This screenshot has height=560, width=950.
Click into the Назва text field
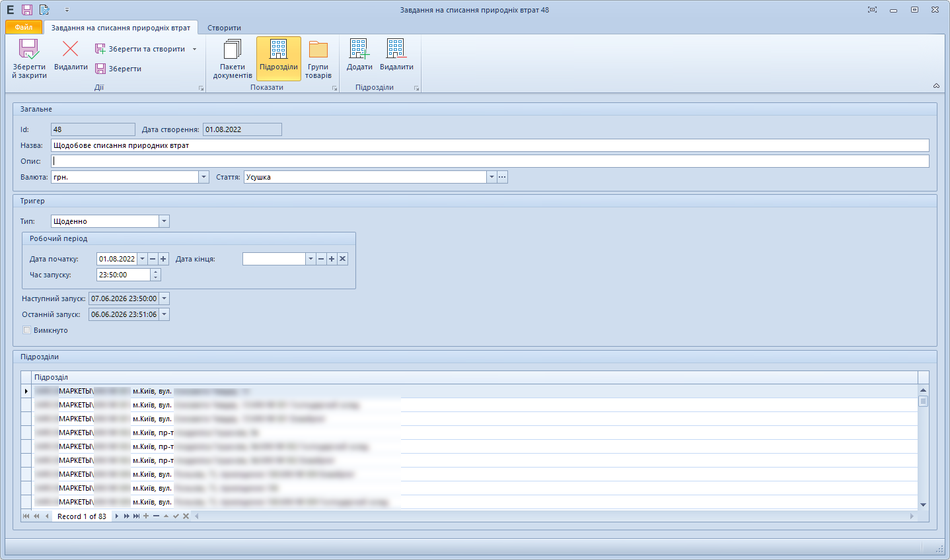click(490, 145)
